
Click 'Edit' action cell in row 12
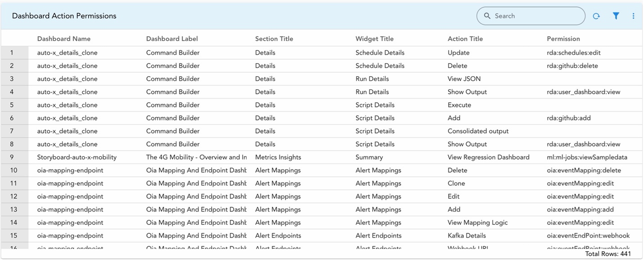(454, 196)
